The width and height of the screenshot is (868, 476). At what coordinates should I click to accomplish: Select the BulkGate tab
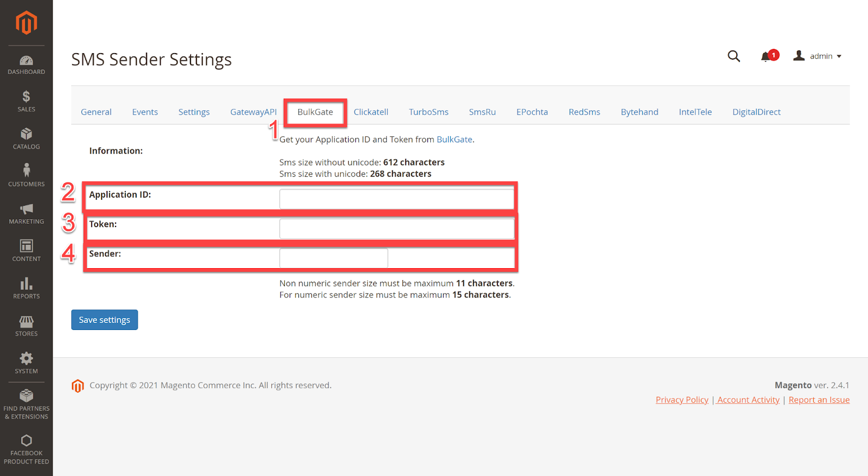(315, 112)
